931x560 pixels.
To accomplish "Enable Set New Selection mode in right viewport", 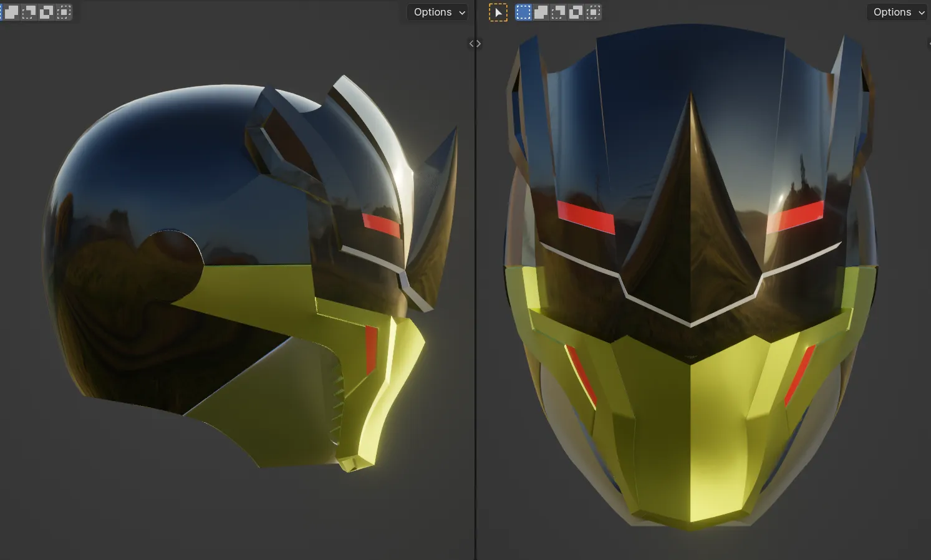I will [523, 12].
